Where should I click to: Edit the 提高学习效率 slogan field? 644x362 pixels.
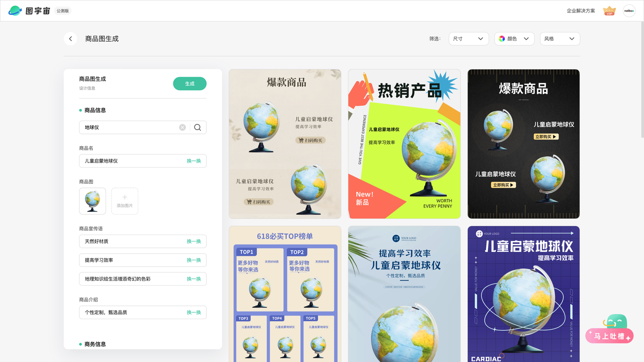143,260
